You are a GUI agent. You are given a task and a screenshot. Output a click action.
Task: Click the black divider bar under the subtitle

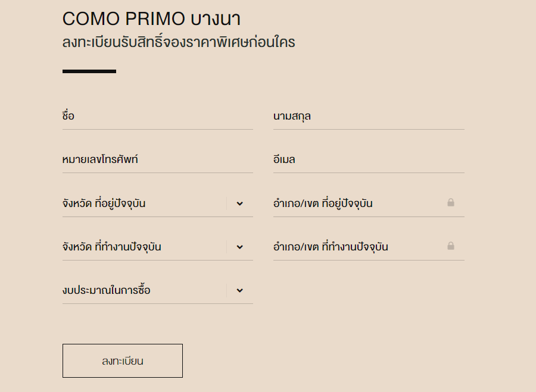pyautogui.click(x=89, y=71)
